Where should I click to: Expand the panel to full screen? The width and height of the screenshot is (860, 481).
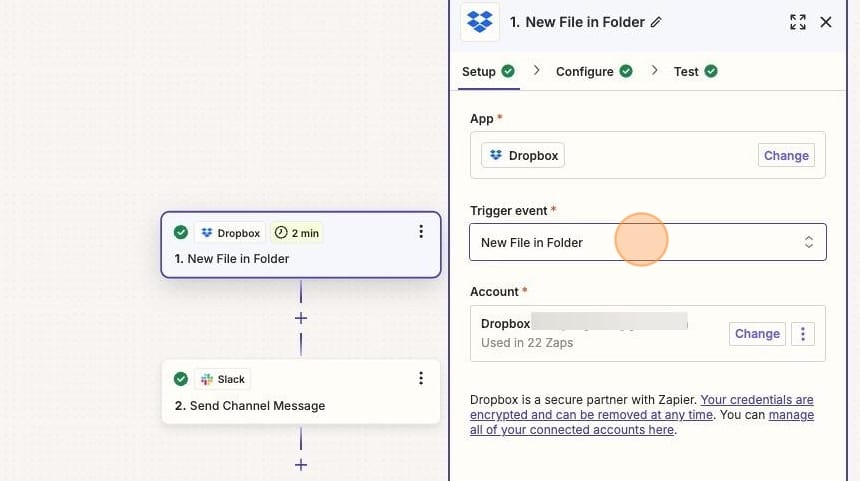797,22
